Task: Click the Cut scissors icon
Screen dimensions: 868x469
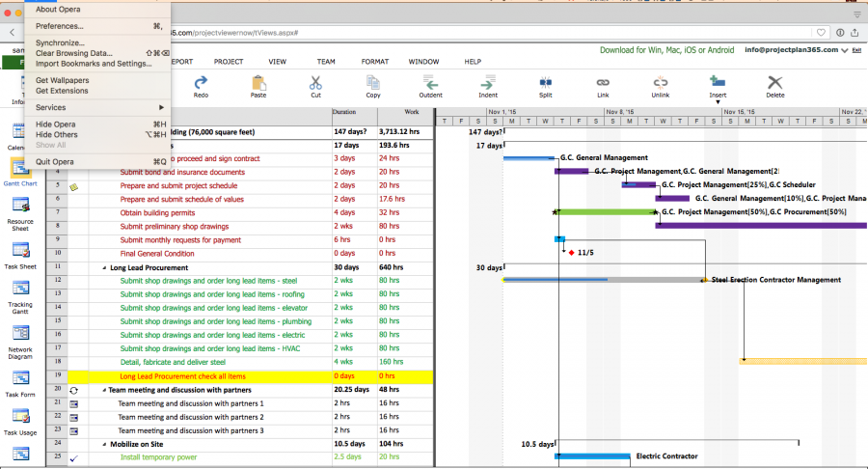Action: tap(315, 83)
